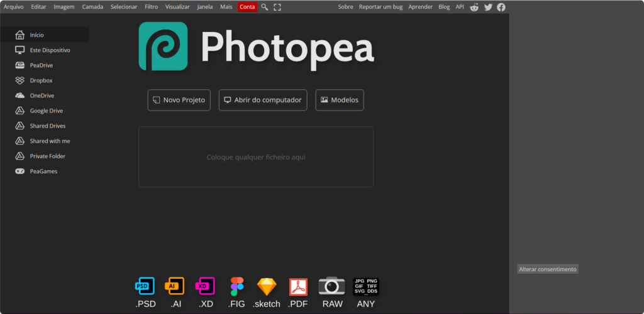Open the API link
This screenshot has height=314, width=644.
pyautogui.click(x=460, y=7)
